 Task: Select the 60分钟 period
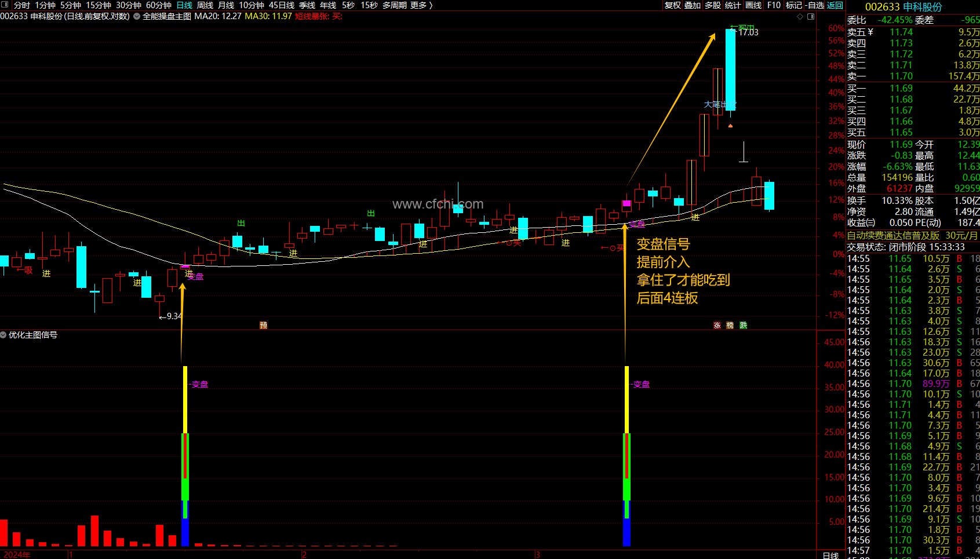pyautogui.click(x=159, y=5)
